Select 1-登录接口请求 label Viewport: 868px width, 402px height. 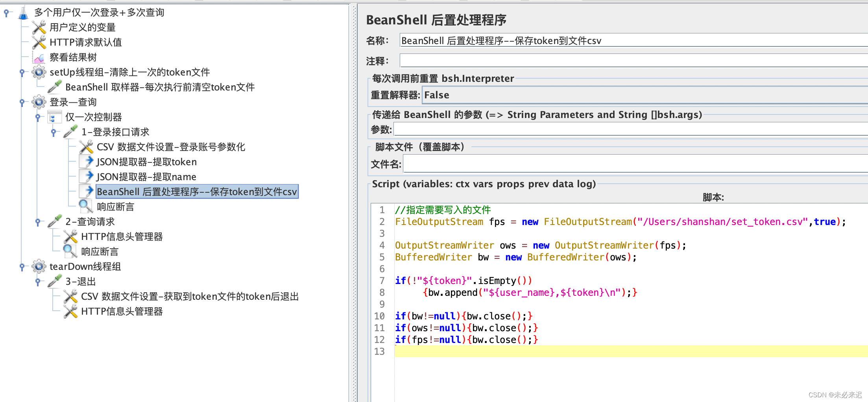[x=115, y=132]
